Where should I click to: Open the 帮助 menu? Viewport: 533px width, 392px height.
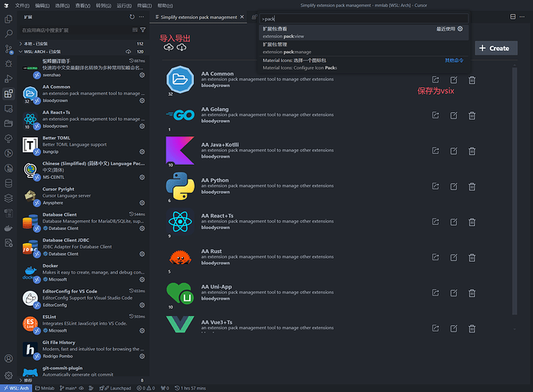[165, 5]
